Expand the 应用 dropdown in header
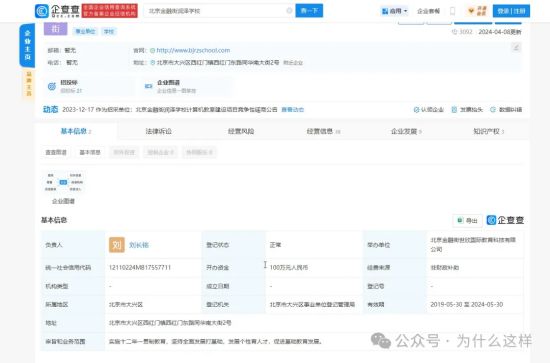 pyautogui.click(x=395, y=11)
